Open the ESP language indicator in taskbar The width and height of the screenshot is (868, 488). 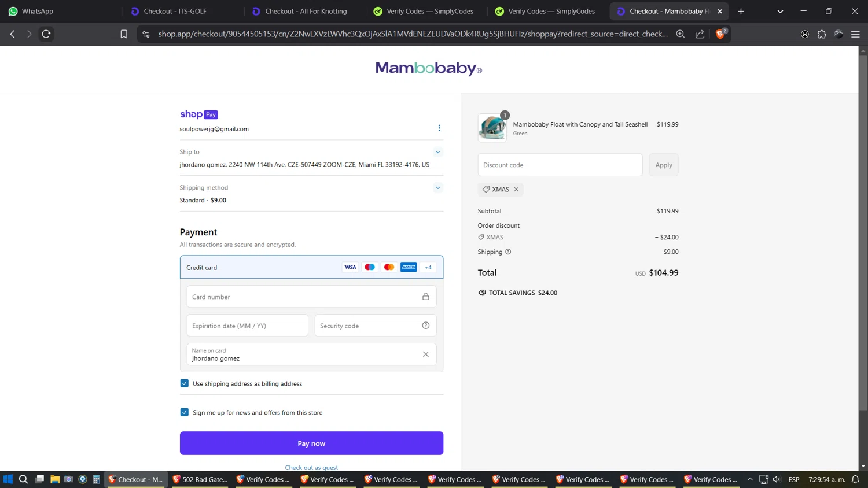pos(794,479)
